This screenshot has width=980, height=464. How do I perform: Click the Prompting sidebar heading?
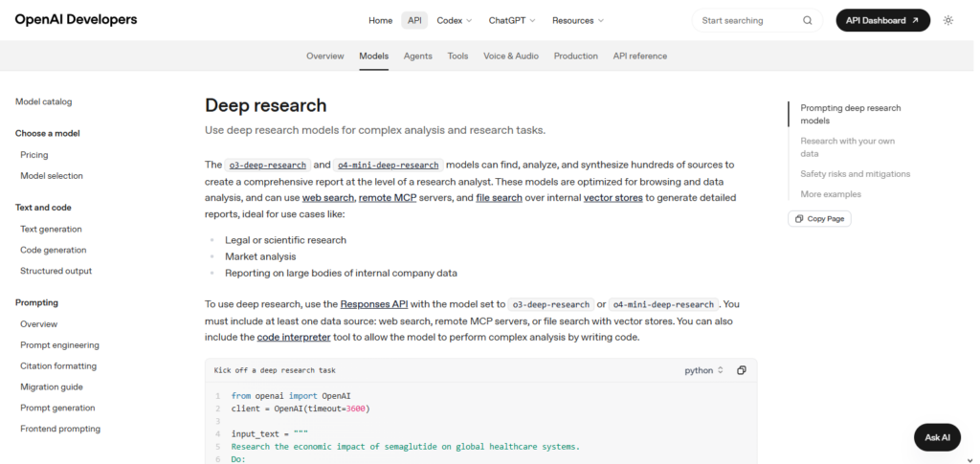(36, 303)
